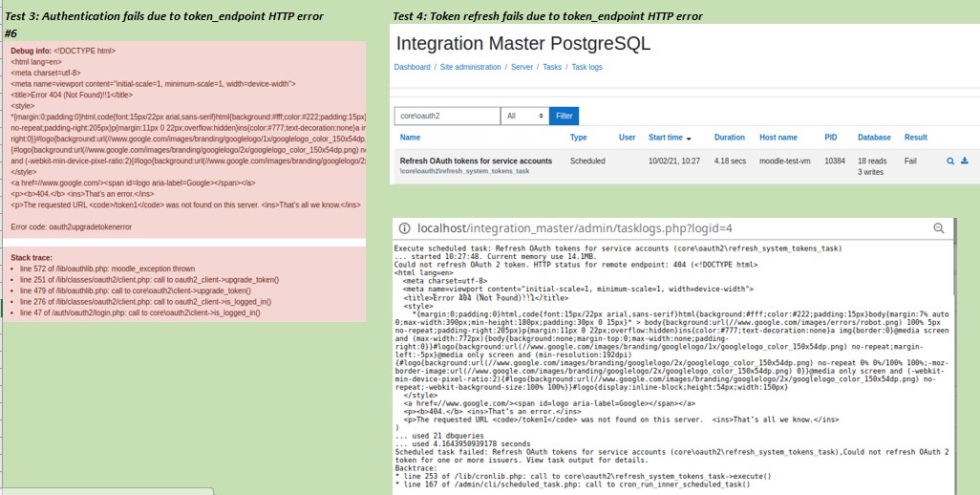Click 'Could not refresh OAuth 2 token' log line

click(576, 265)
